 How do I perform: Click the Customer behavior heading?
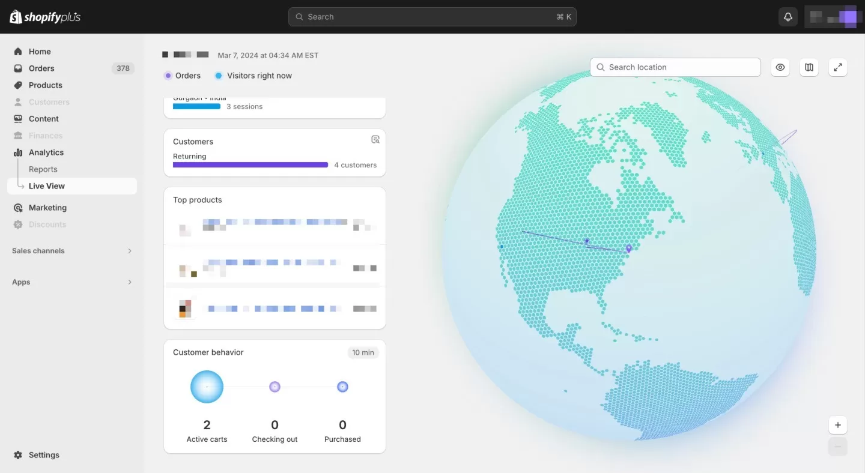tap(208, 352)
